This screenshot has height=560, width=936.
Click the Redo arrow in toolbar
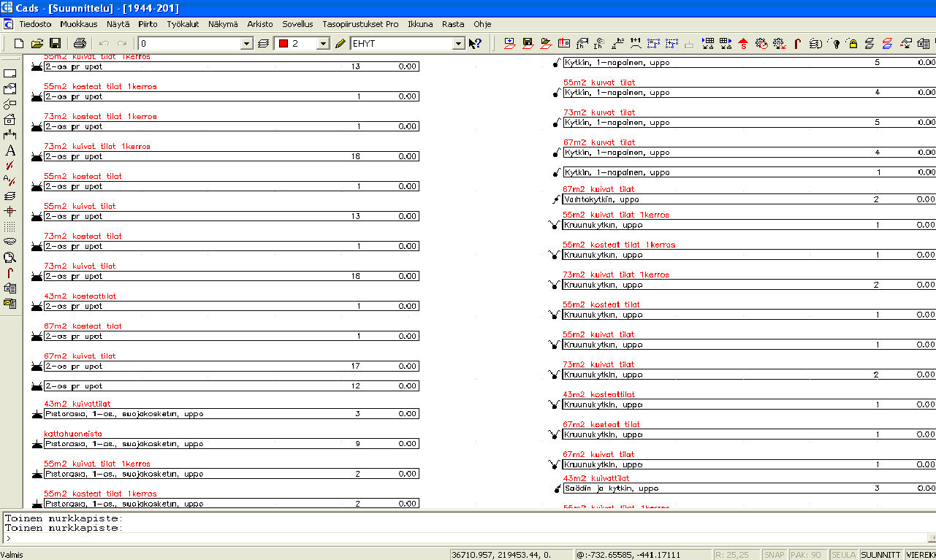tap(122, 44)
